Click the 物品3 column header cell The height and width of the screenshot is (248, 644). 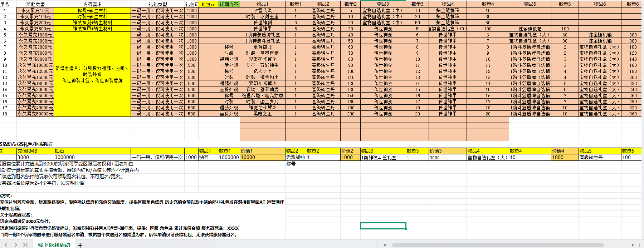pos(383,4)
